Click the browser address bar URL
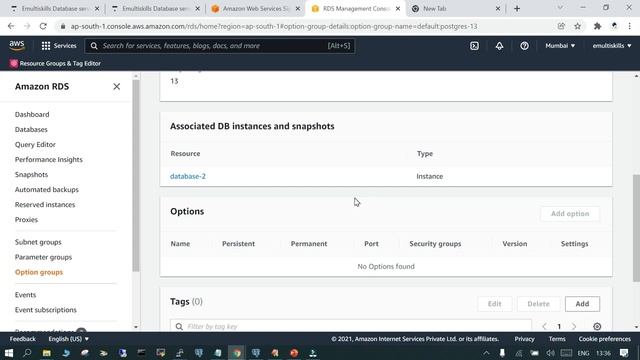The height and width of the screenshot is (360, 640). (x=274, y=26)
